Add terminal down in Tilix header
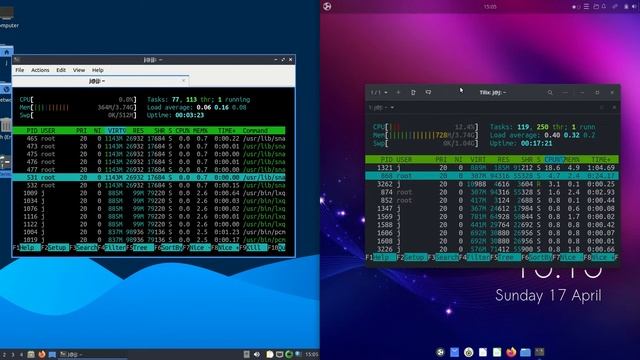 (428, 93)
